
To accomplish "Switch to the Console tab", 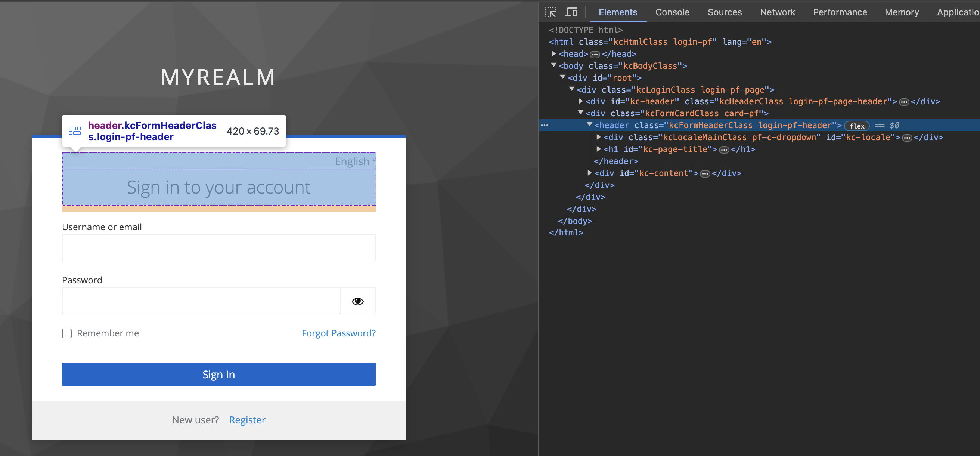I will pos(672,12).
